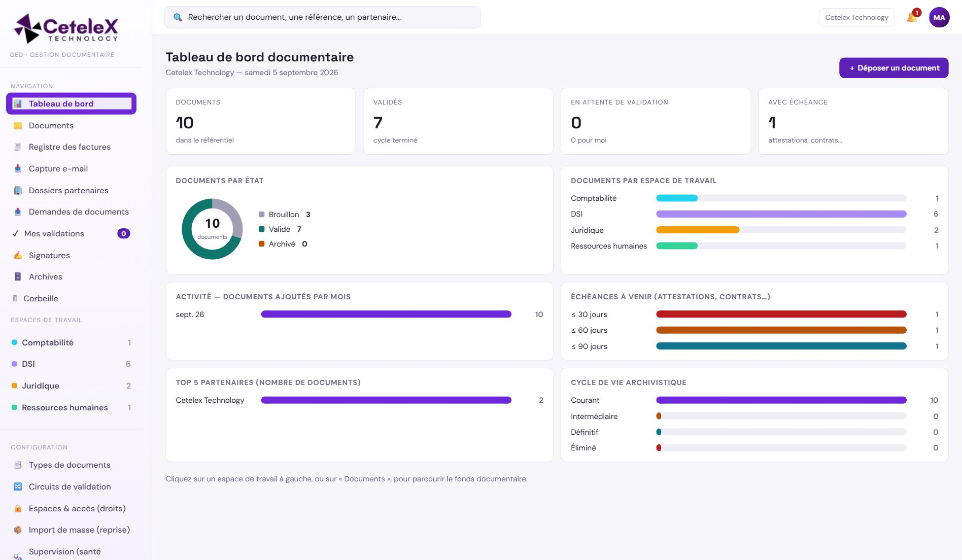
Task: Click the Import de masse package icon
Action: pos(18,530)
